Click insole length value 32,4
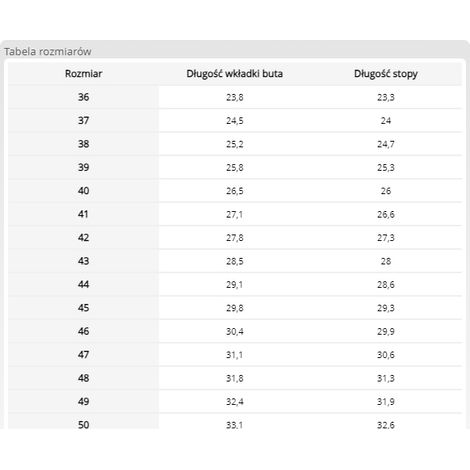The height and width of the screenshot is (470, 470). point(235,402)
